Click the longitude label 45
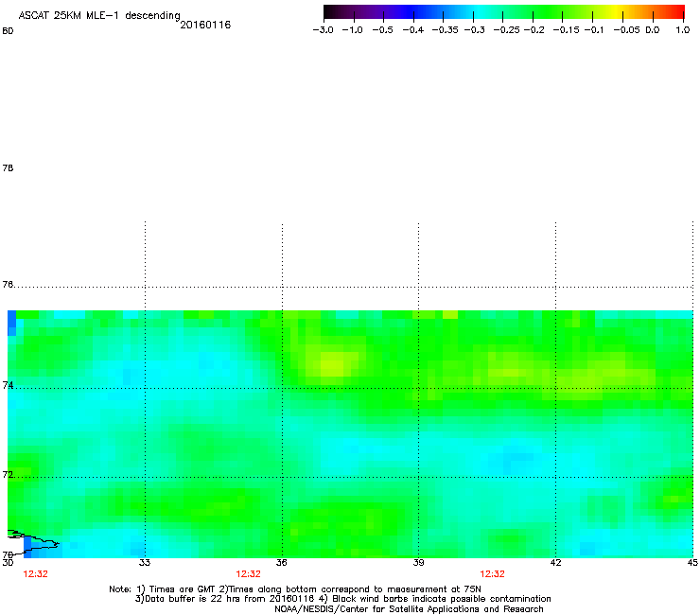Screen dimensions: 700x615 click(692, 562)
